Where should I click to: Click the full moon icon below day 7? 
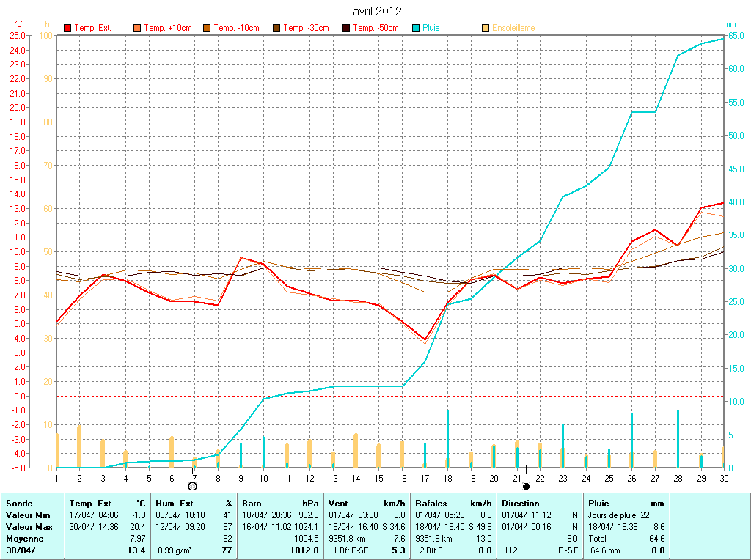pos(192,486)
